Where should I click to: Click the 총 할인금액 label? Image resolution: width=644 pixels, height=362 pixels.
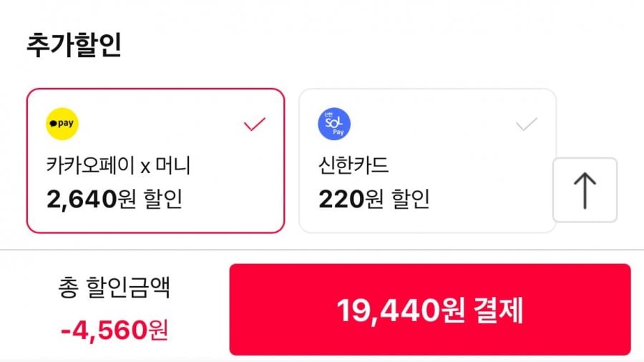pyautogui.click(x=114, y=288)
